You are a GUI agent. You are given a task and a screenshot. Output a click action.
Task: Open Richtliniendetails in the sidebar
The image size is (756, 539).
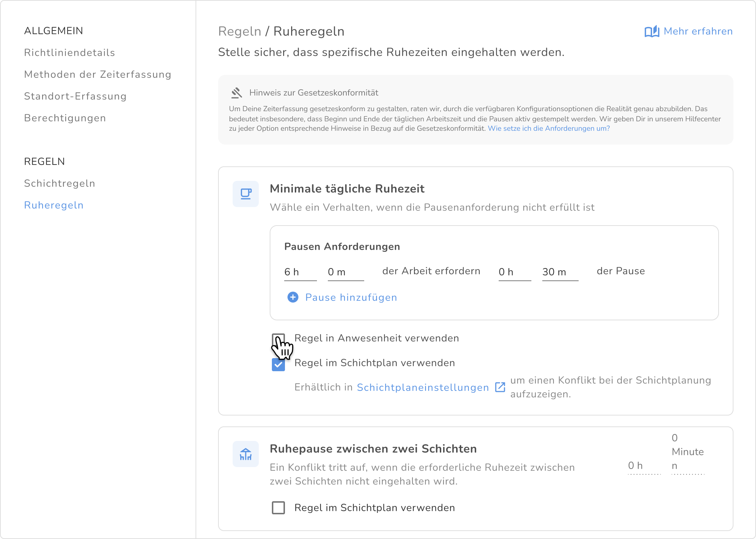tap(69, 53)
